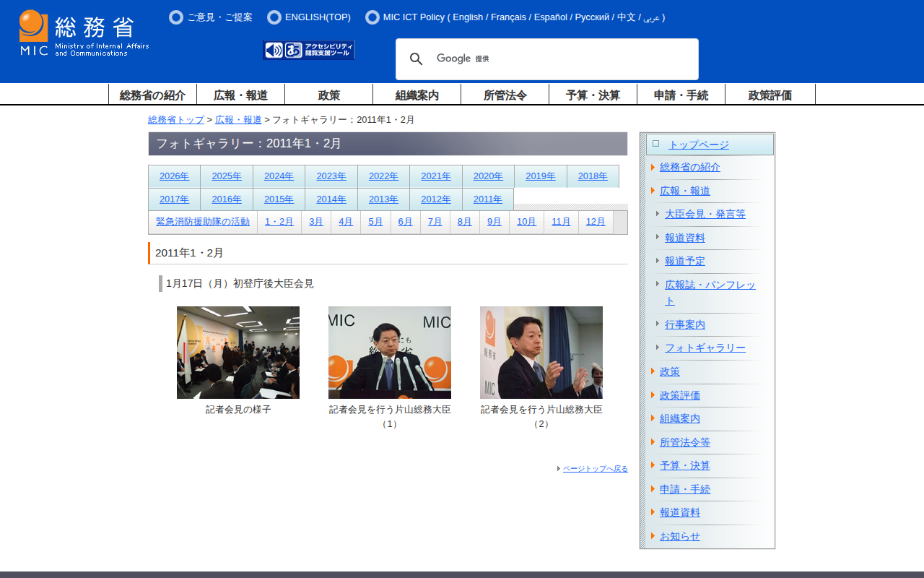Click the arrow icon next to ページトップへ戻る
924x578 pixels.
click(x=559, y=469)
